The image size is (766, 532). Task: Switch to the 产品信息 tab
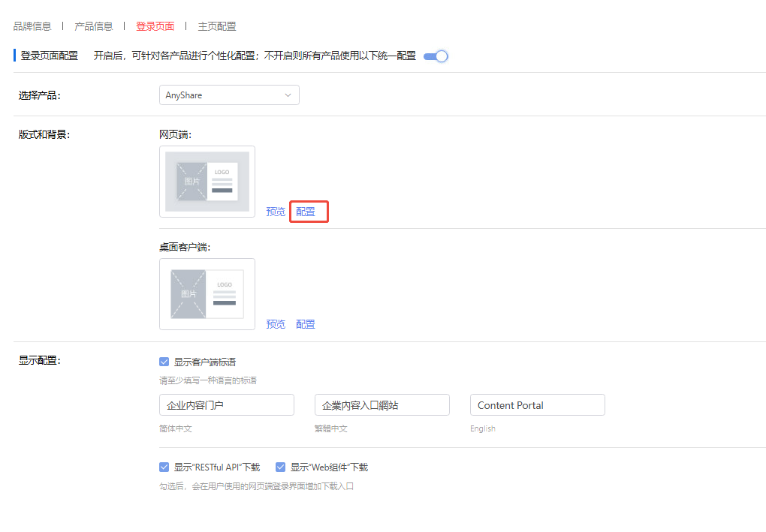coord(94,26)
